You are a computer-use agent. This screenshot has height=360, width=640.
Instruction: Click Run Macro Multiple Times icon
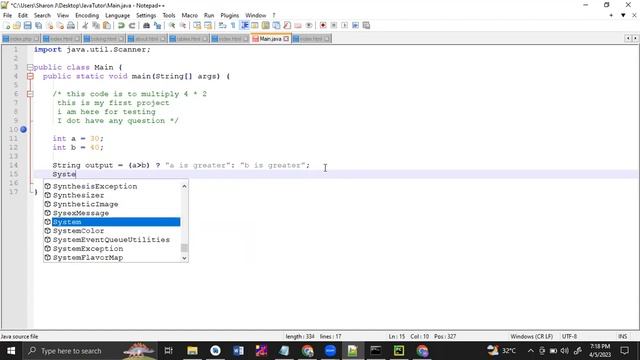[x=356, y=25]
